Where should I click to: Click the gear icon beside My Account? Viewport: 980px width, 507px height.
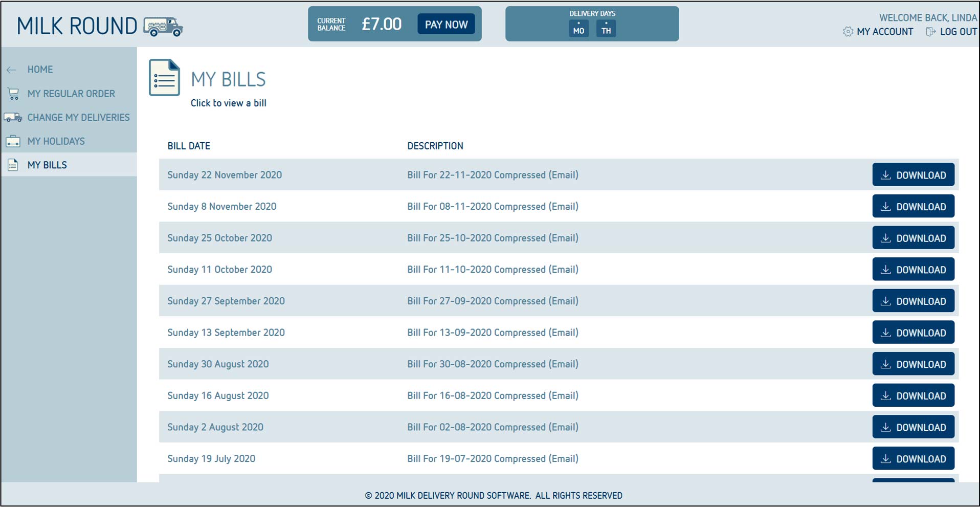pos(848,32)
